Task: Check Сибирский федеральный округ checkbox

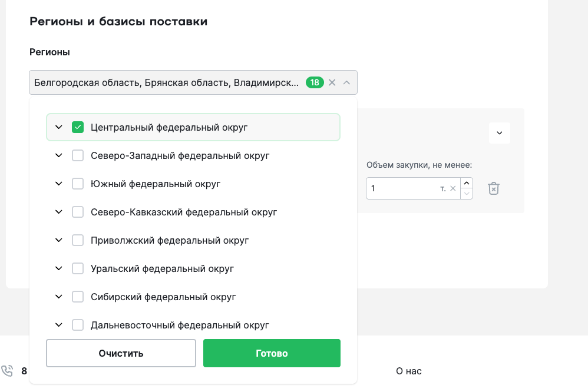Action: point(78,297)
